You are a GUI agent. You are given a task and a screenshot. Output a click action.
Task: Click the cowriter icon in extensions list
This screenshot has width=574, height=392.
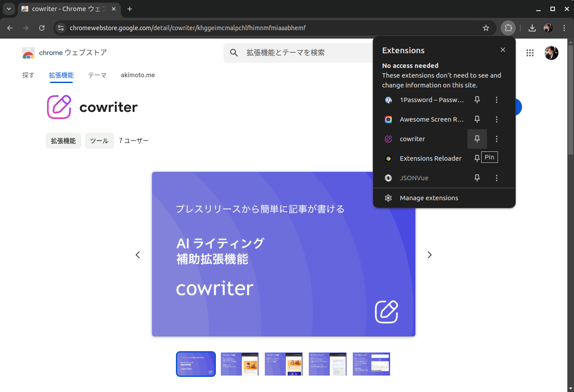pos(388,139)
